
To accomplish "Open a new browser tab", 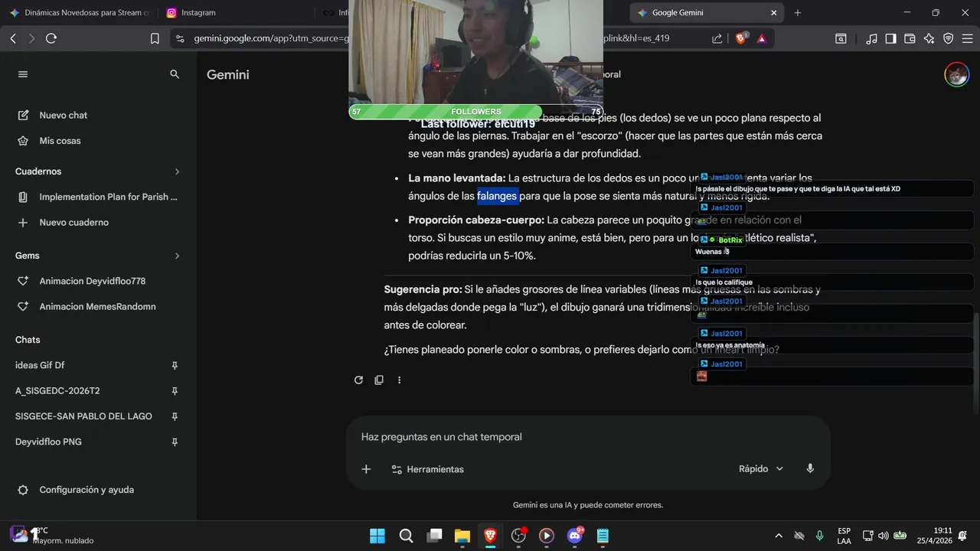I will (x=798, y=13).
